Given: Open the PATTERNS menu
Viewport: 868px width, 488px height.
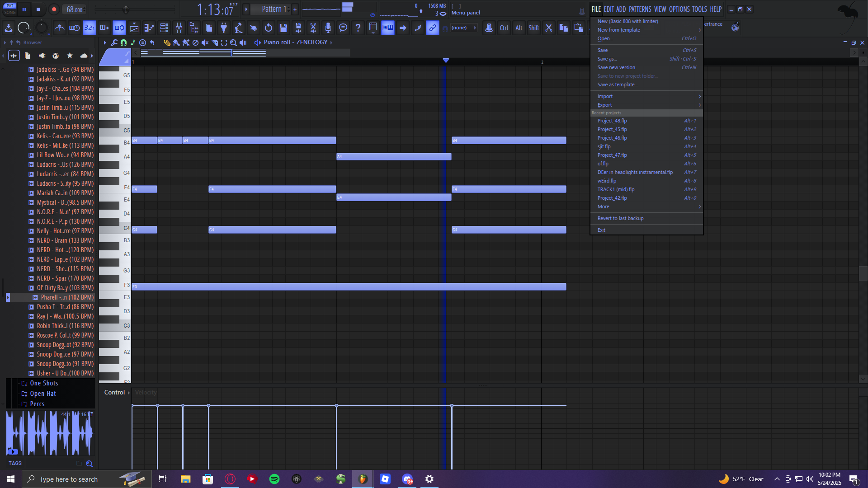Looking at the screenshot, I should 640,9.
